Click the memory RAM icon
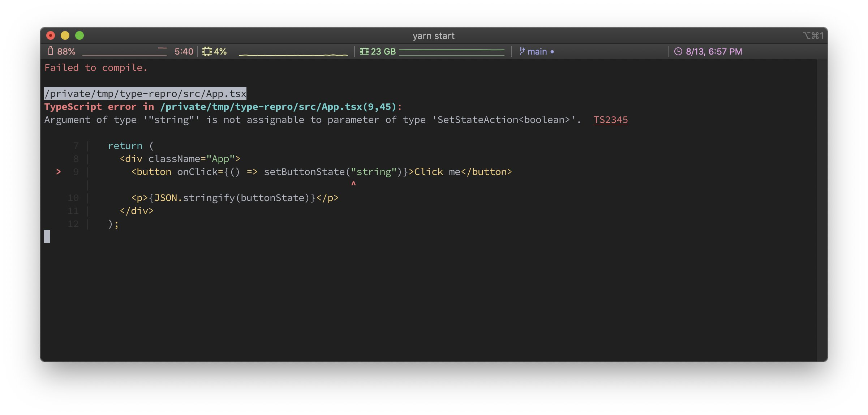Screen dimensions: 868x415 364,51
